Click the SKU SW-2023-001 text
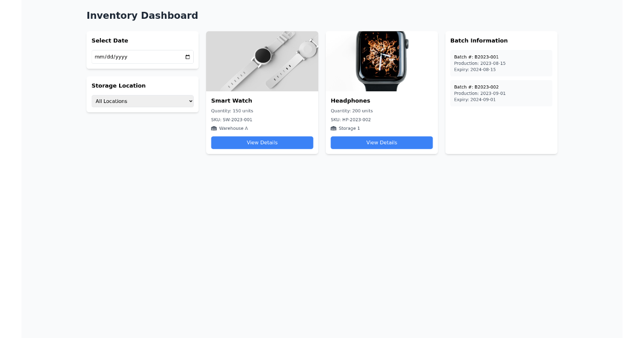 [232, 120]
